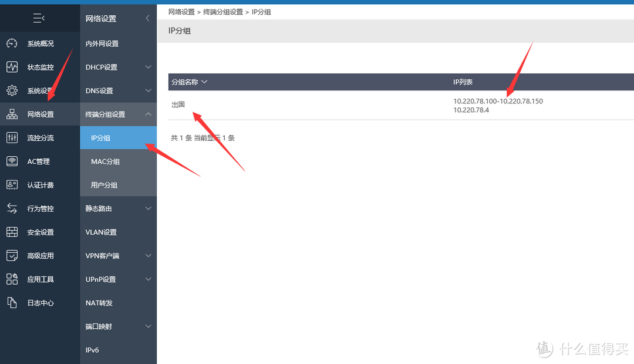This screenshot has height=364, width=634.
Task: Click 终端分组设置 breadcrumb link
Action: click(222, 12)
